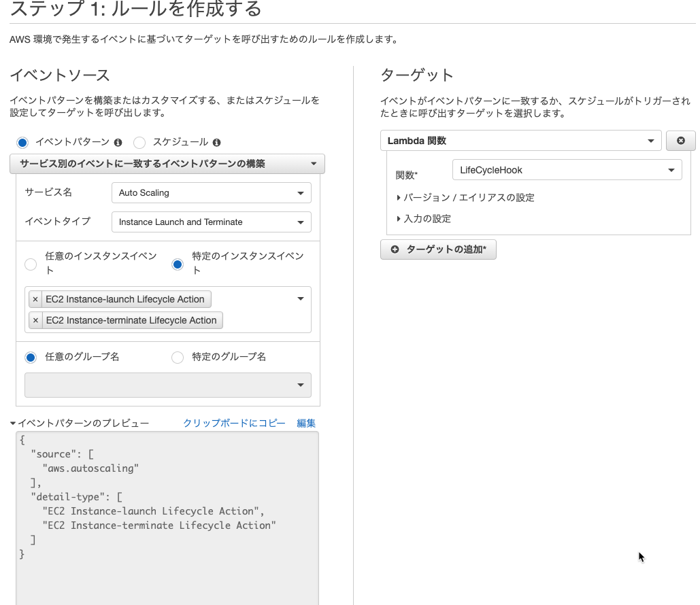Click the ターゲット heading
Image resolution: width=700 pixels, height=605 pixels.
point(417,75)
